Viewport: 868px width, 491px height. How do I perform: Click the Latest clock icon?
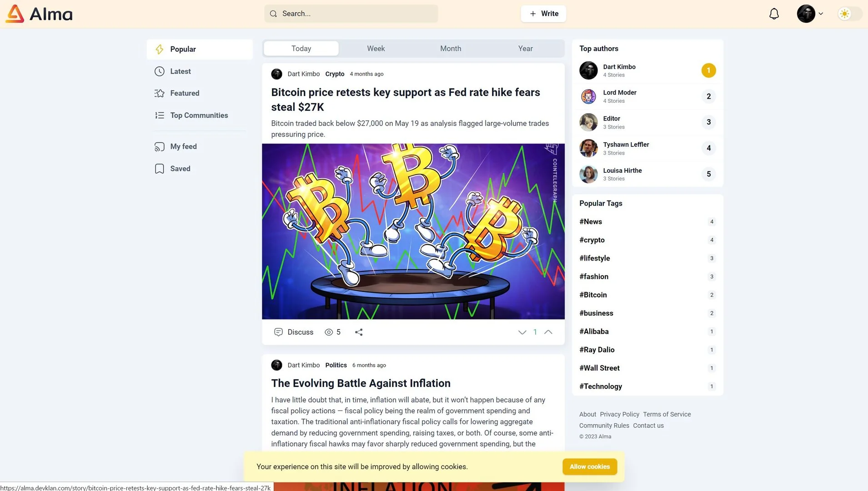[159, 71]
